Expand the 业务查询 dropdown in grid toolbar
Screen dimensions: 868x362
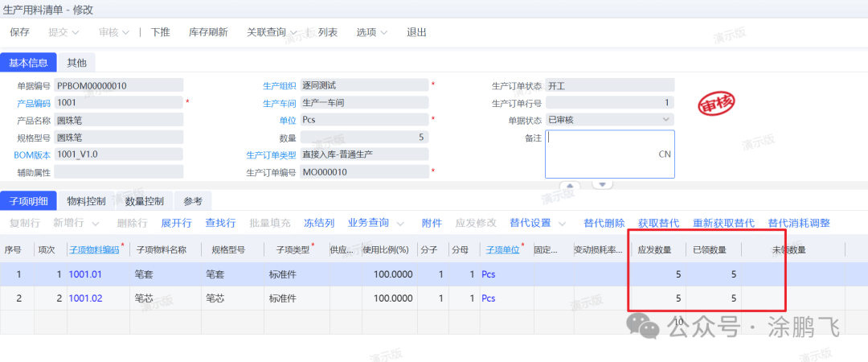[x=375, y=223]
